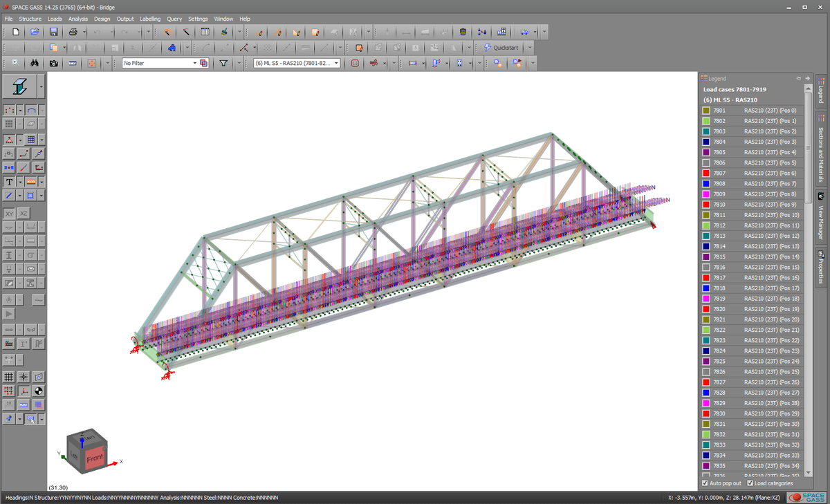Open the Analysis menu
Image resolution: width=830 pixels, height=504 pixels.
point(77,19)
